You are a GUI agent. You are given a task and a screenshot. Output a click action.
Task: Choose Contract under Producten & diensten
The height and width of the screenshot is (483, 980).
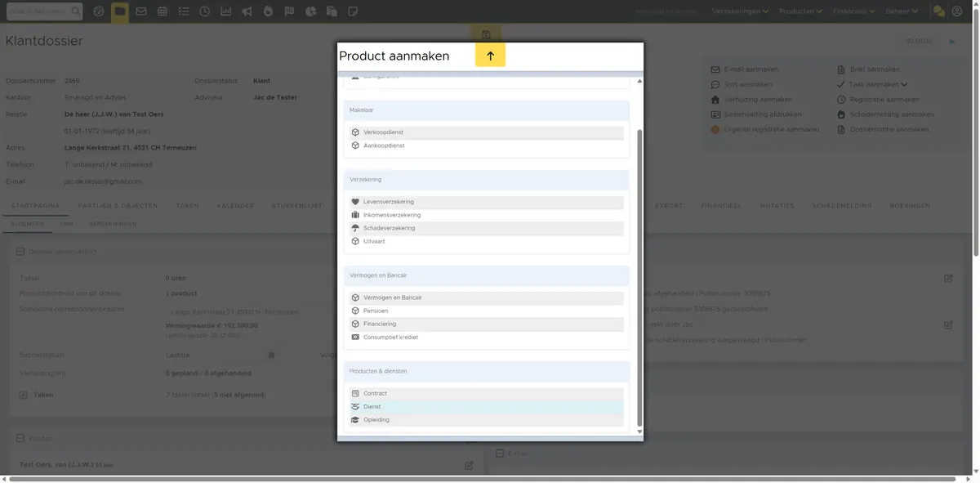[487, 393]
